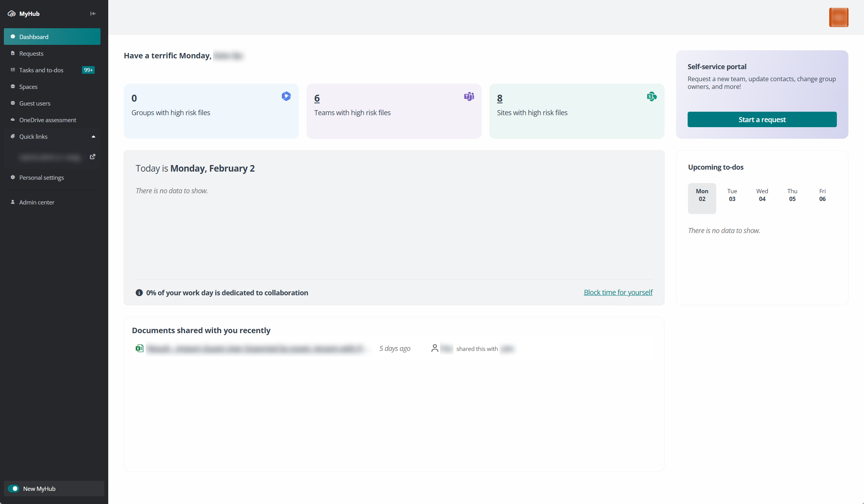
Task: Toggle the New MyHub switch
Action: click(x=14, y=489)
